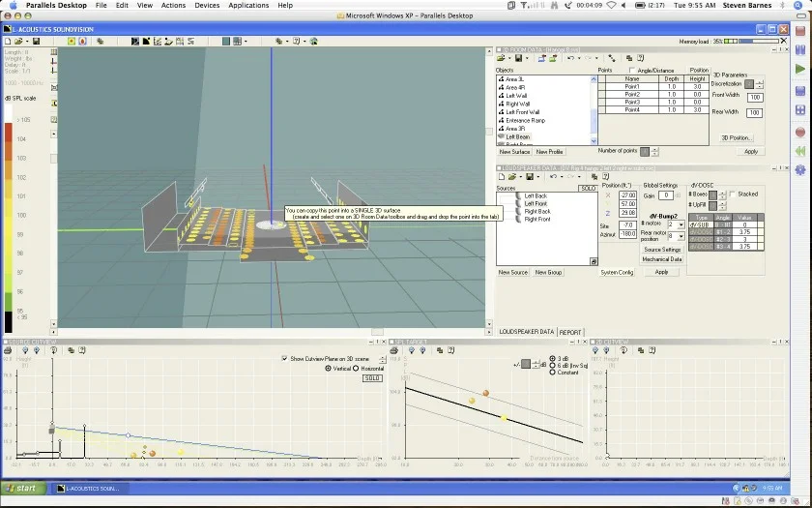
Task: Open dropdown arrow next to main toolbar open folder
Action: pyautogui.click(x=26, y=42)
